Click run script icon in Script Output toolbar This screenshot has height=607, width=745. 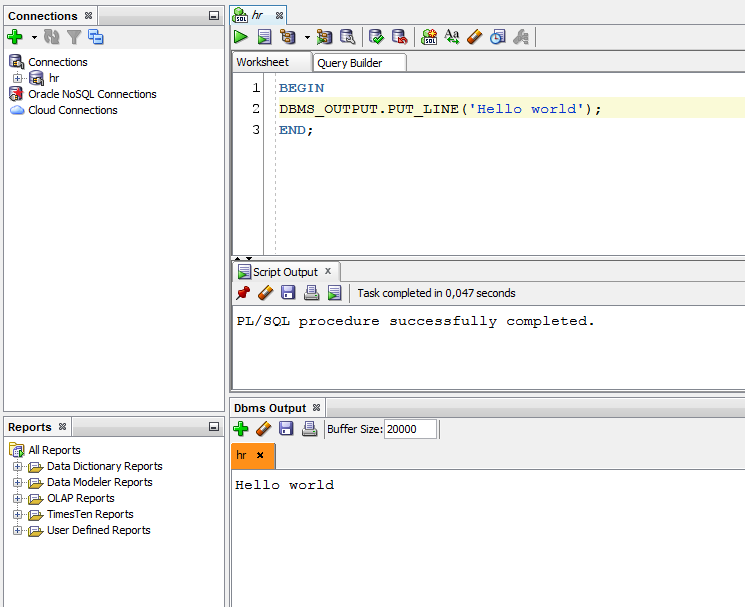(334, 293)
